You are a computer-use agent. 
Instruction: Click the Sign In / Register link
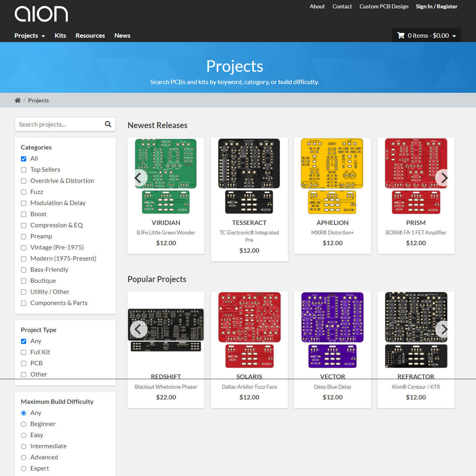pos(436,6)
